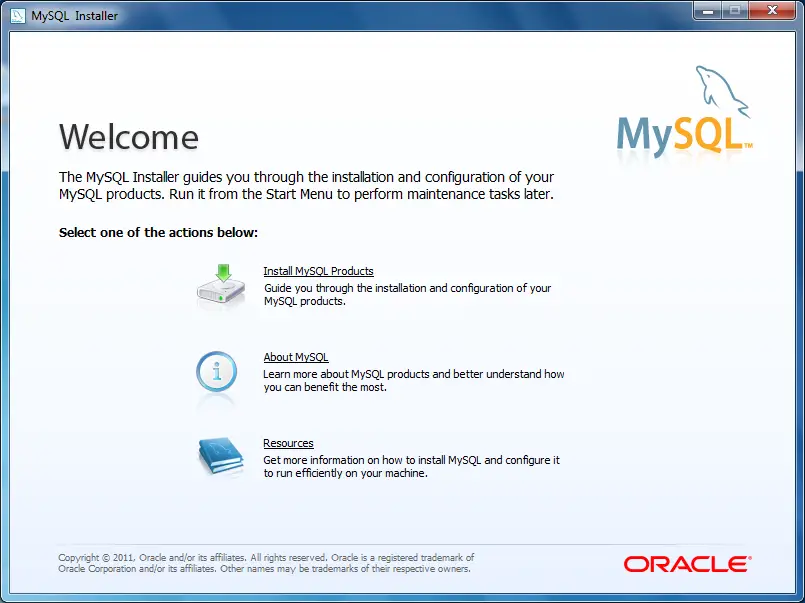Click the "MySQL Installer guides you" intro paragraph
This screenshot has width=805, height=603.
tap(306, 185)
